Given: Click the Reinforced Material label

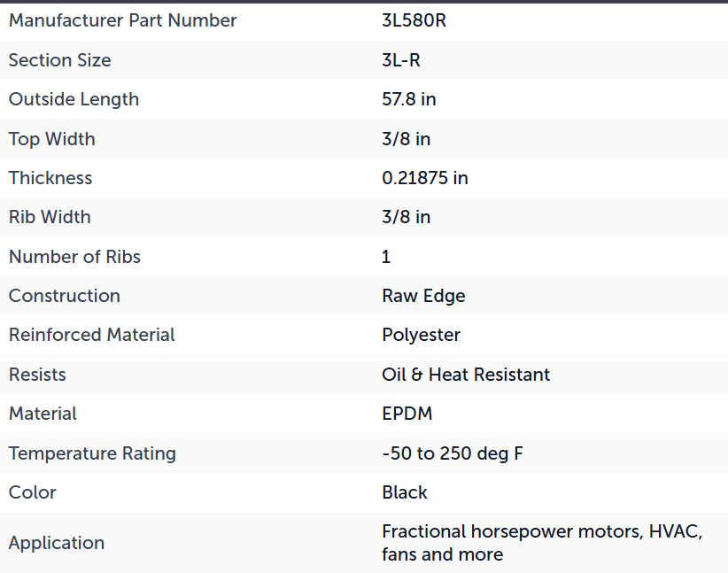Looking at the screenshot, I should 92,336.
